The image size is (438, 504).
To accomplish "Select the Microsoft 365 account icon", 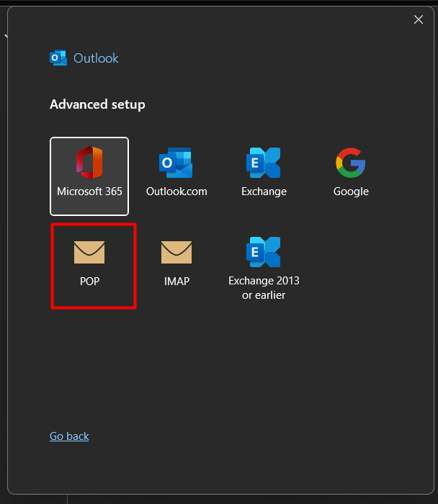I will (x=89, y=163).
